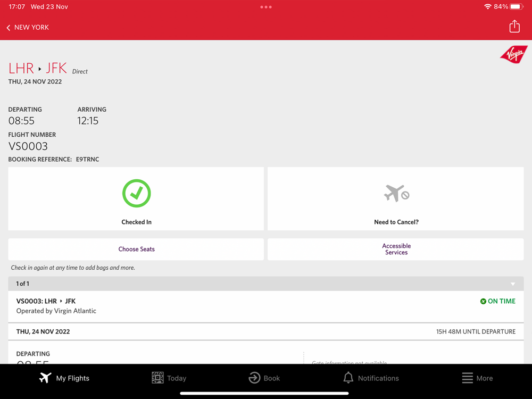Screen dimensions: 532x399
Task: Open the Checked In label
Action: pyautogui.click(x=136, y=222)
